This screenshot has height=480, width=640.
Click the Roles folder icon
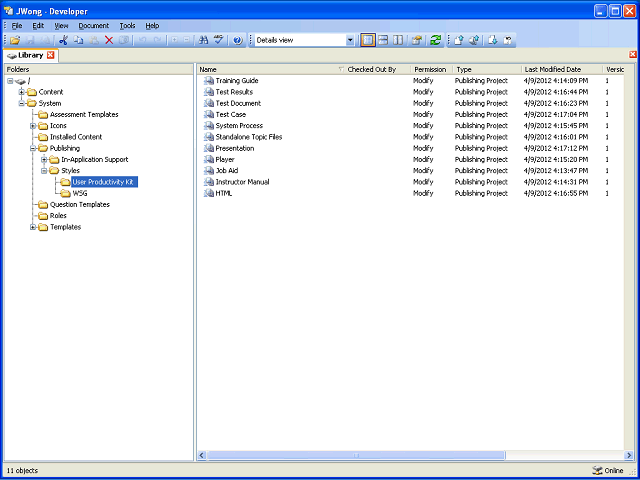43,216
